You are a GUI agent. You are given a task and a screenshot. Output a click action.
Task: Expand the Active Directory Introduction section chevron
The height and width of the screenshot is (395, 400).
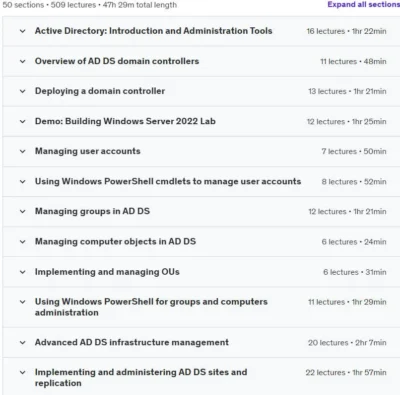click(x=23, y=31)
